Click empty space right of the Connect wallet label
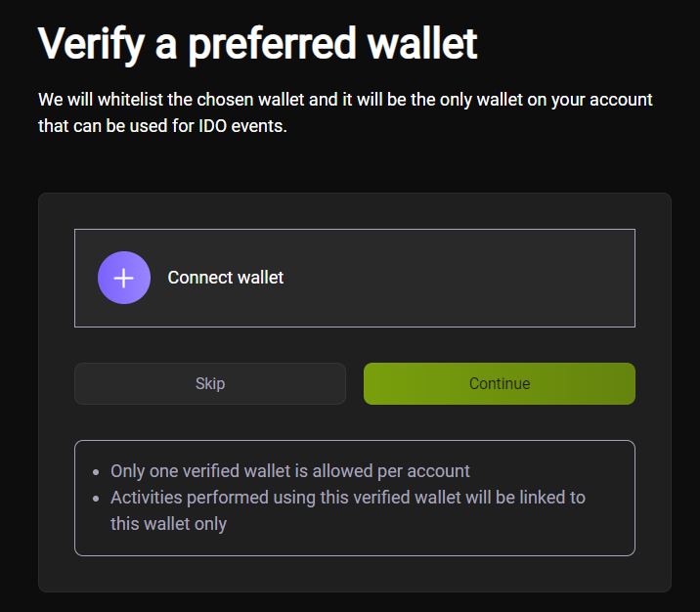700x612 pixels. [459, 278]
